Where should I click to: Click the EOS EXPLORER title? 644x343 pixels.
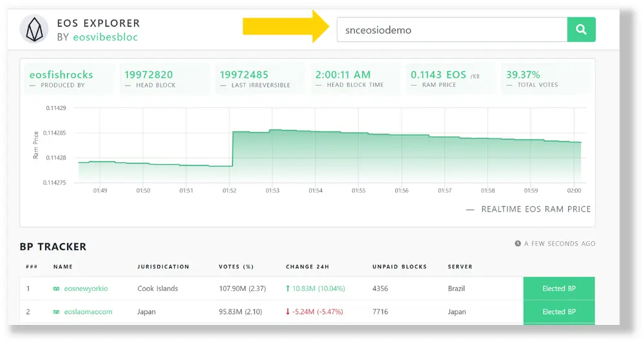point(99,23)
